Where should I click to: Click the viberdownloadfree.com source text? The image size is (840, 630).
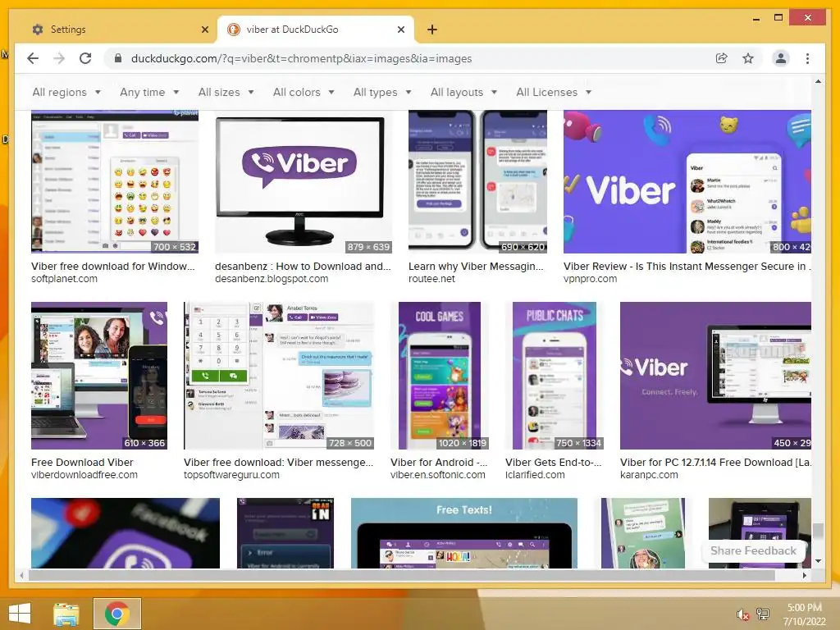pos(84,475)
